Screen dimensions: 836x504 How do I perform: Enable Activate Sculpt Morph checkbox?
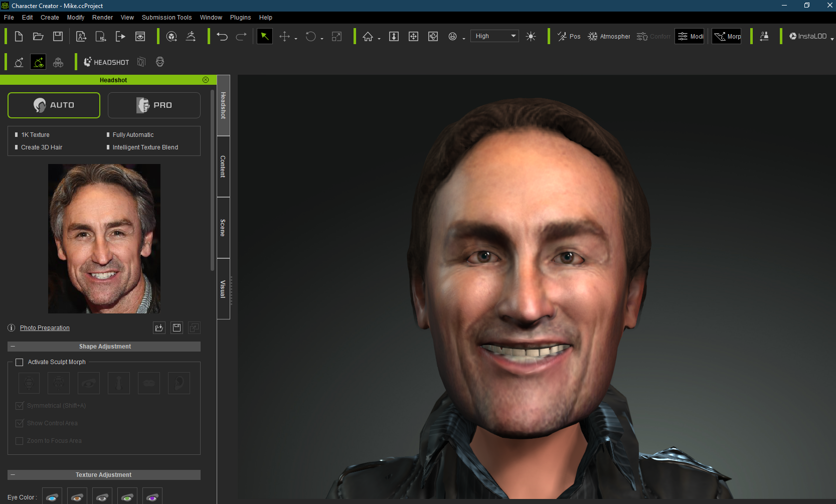tap(20, 362)
